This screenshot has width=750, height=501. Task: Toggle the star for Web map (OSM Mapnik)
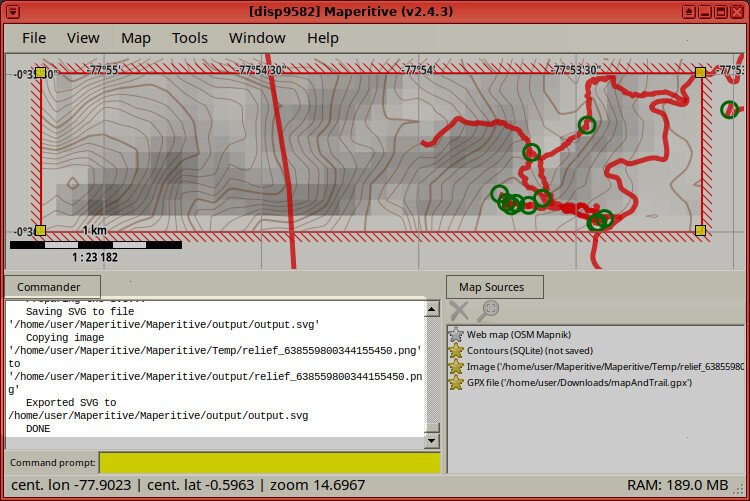pyautogui.click(x=456, y=334)
